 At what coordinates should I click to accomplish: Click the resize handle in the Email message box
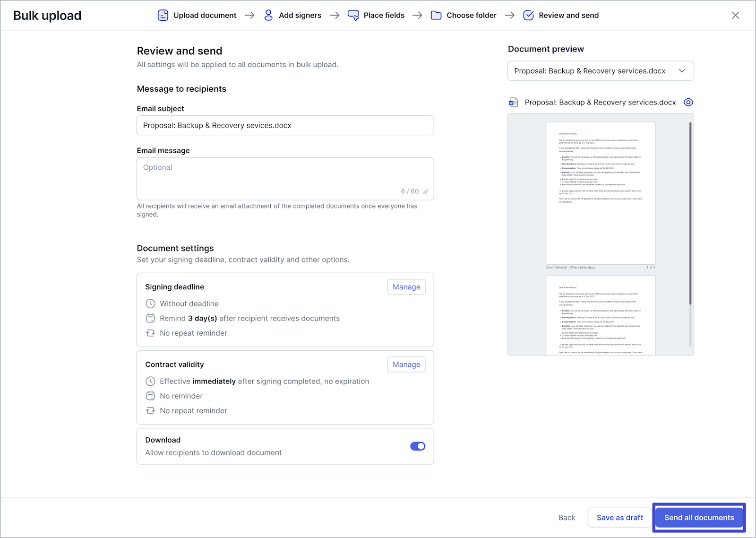point(425,191)
